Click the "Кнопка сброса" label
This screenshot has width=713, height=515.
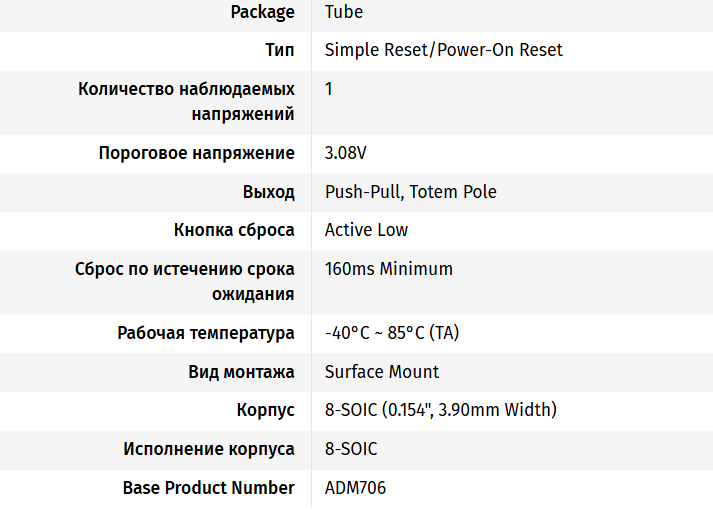click(x=234, y=230)
